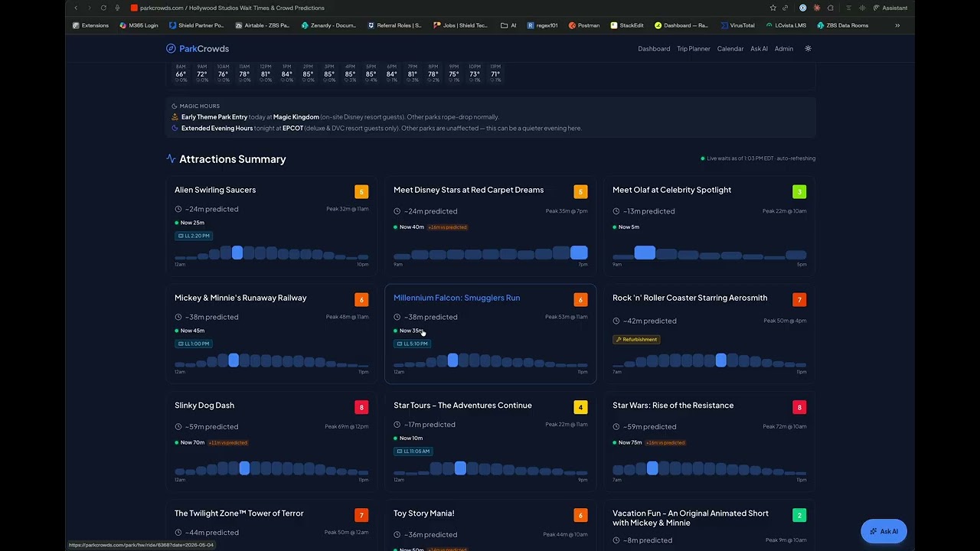The height and width of the screenshot is (551, 980).
Task: Click the microphone icon in the browser toolbar
Action: (117, 8)
